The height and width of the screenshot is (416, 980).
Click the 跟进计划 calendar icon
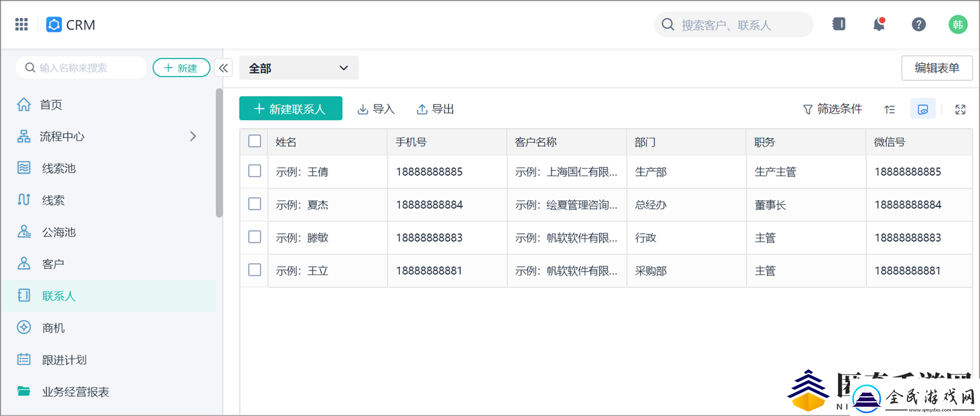[x=24, y=359]
